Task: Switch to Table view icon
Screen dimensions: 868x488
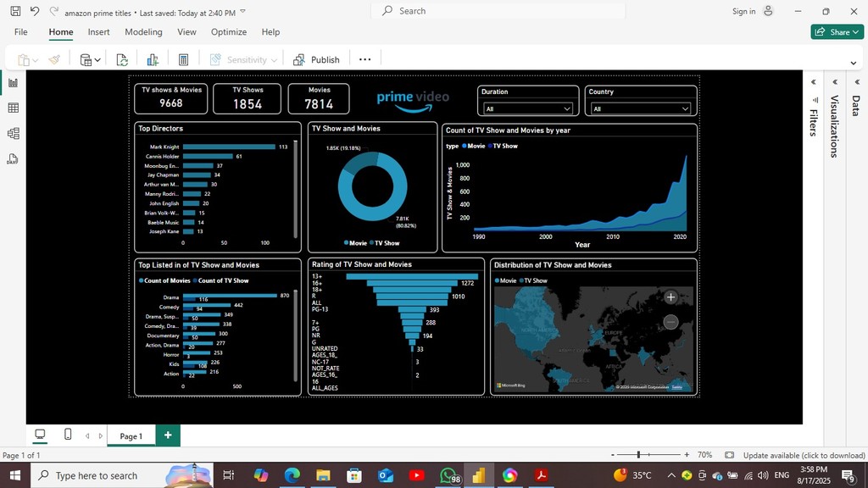Action: (13, 108)
